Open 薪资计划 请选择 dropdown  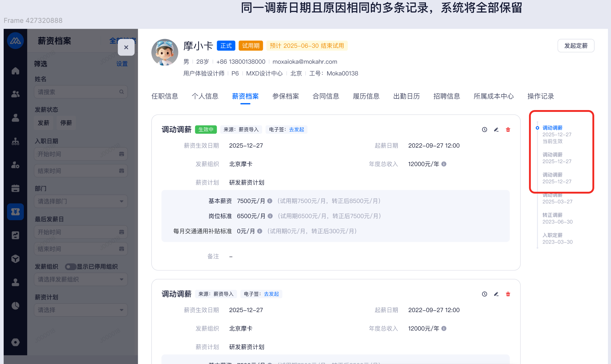pyautogui.click(x=80, y=310)
